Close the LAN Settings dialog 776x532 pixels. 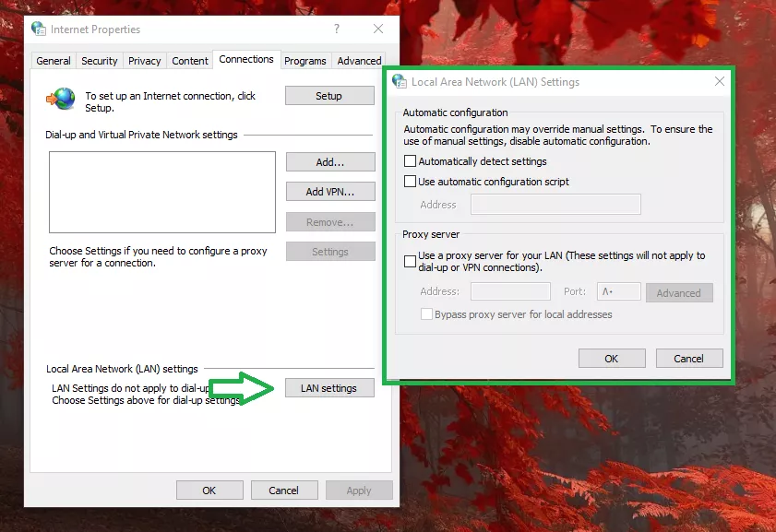click(x=720, y=81)
